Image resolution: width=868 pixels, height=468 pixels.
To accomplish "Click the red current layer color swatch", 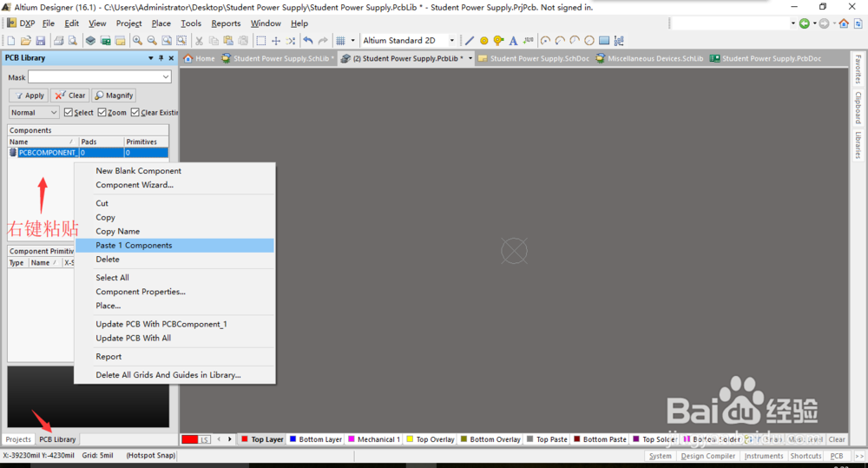I will click(190, 439).
